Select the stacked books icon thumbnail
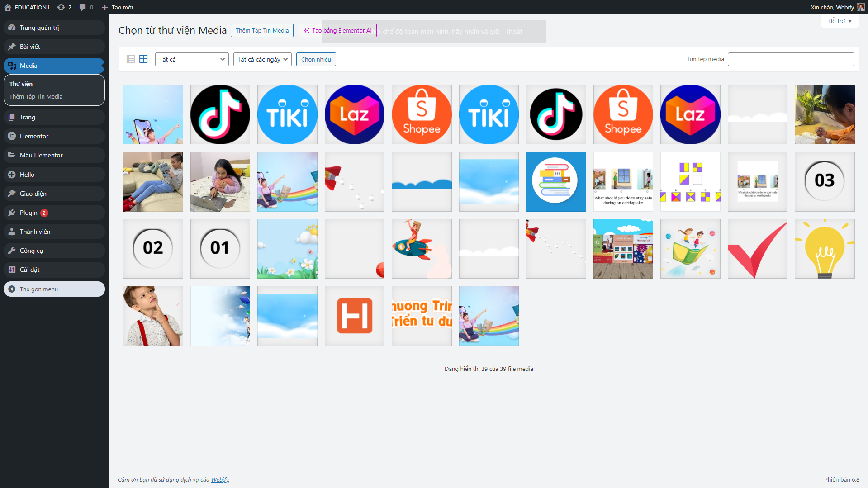868x488 pixels. tap(556, 181)
